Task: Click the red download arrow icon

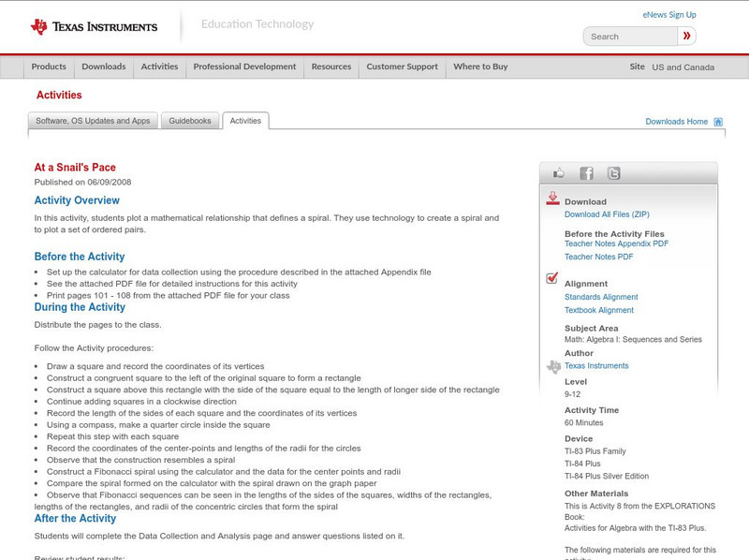Action: [x=552, y=199]
